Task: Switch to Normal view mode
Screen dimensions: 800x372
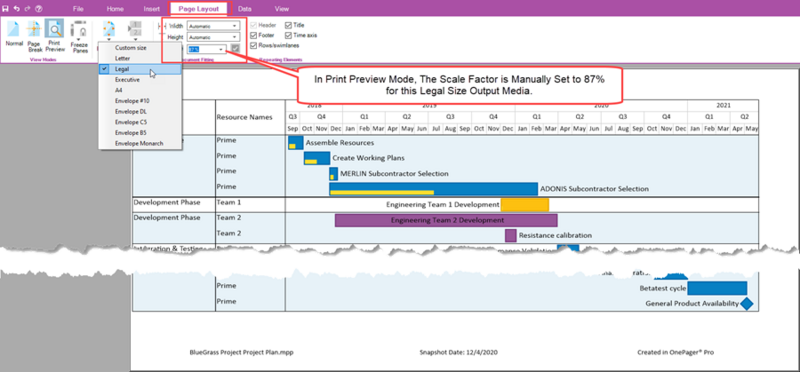Action: 14,34
